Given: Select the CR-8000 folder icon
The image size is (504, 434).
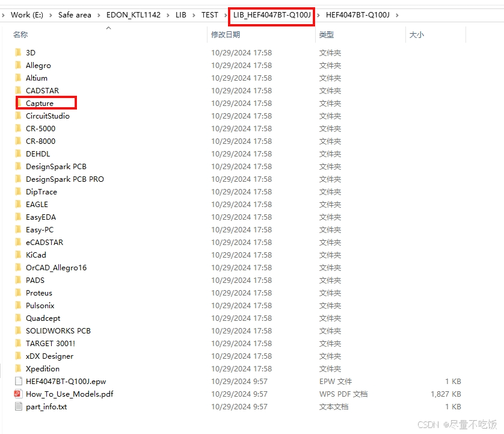Looking at the screenshot, I should pyautogui.click(x=18, y=141).
